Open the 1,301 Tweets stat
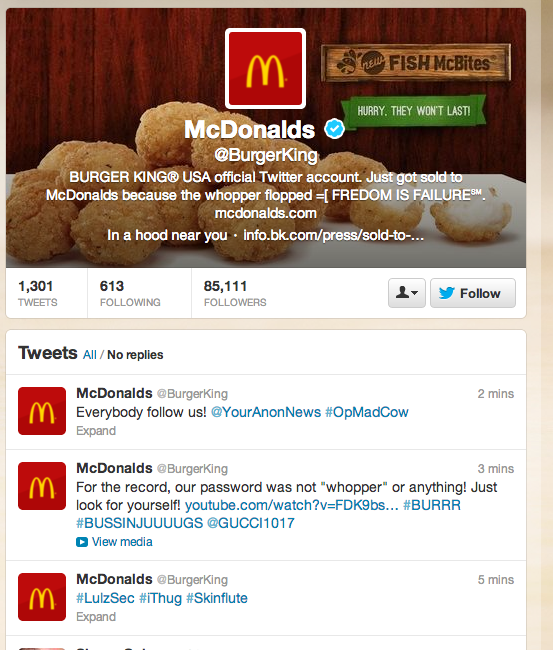This screenshot has width=553, height=650. 37,293
